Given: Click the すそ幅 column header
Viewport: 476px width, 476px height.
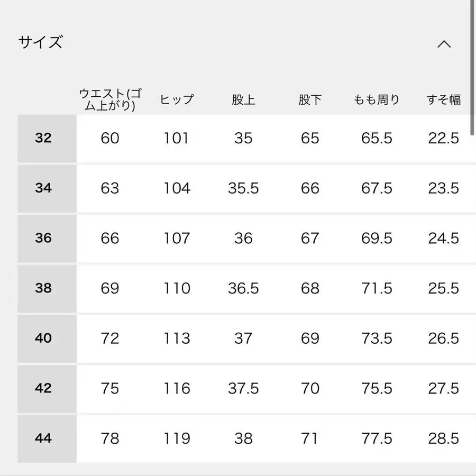Looking at the screenshot, I should (x=443, y=99).
